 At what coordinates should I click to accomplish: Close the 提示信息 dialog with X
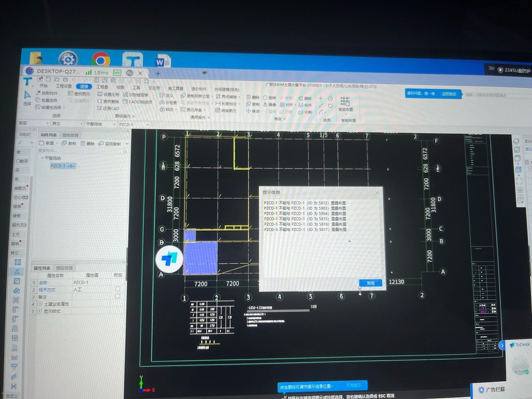point(377,192)
